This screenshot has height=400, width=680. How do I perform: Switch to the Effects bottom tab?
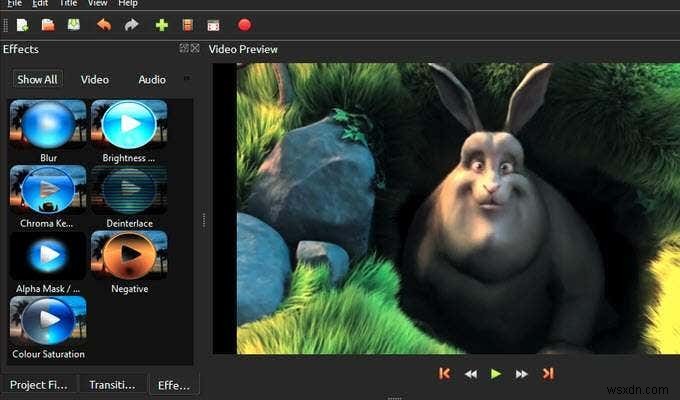coord(174,385)
